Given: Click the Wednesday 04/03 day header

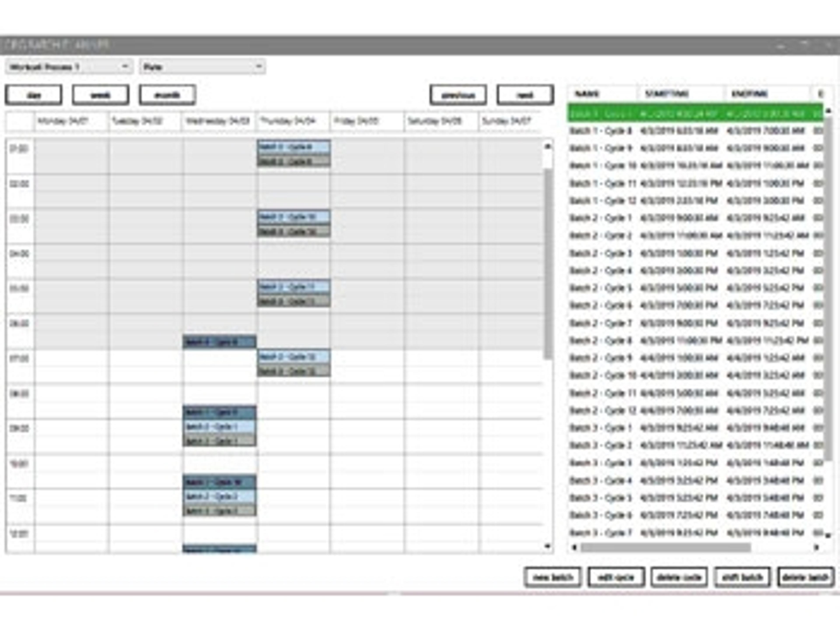Looking at the screenshot, I should (x=218, y=121).
